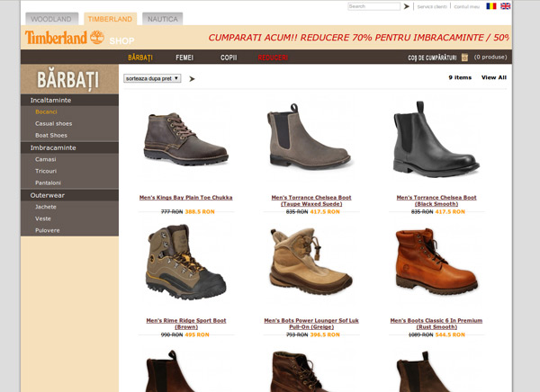Open Boots Classic 6 In Premium link

[x=436, y=324]
